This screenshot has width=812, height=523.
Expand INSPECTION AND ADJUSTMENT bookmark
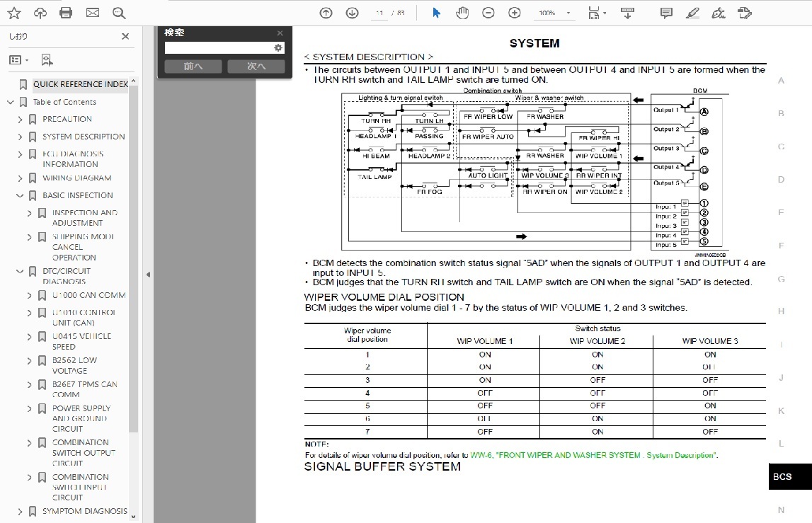coord(29,213)
